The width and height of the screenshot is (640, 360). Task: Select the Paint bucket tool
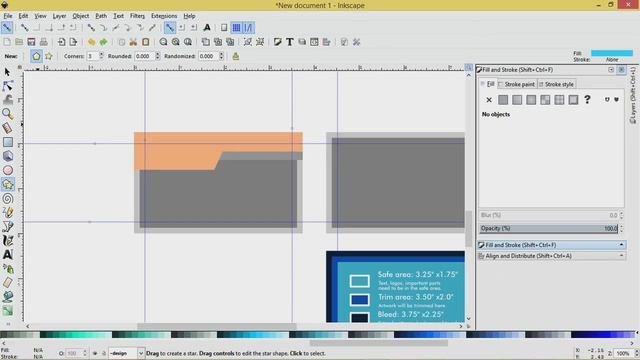tap(7, 297)
